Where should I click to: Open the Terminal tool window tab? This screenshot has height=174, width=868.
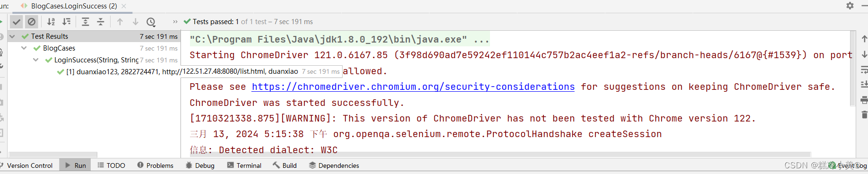(244, 165)
